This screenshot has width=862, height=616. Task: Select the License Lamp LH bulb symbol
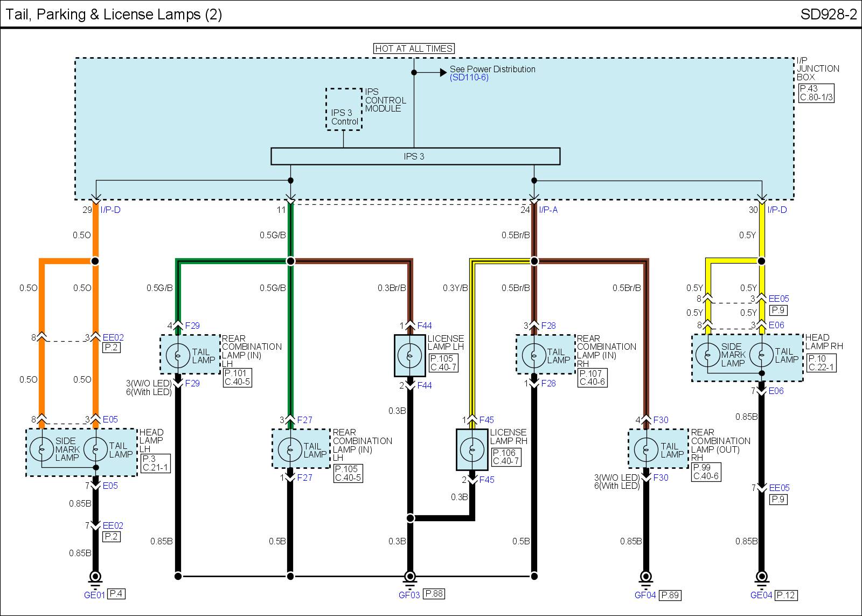(x=409, y=356)
